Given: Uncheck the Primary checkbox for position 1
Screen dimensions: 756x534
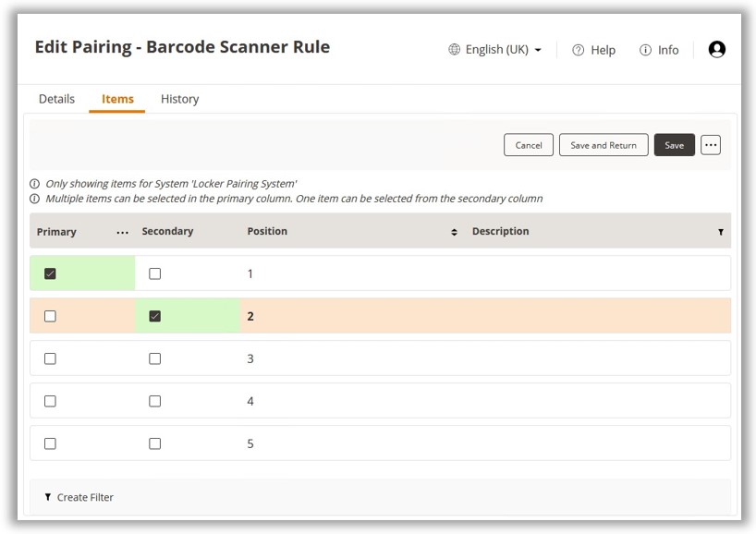Looking at the screenshot, I should 50,273.
